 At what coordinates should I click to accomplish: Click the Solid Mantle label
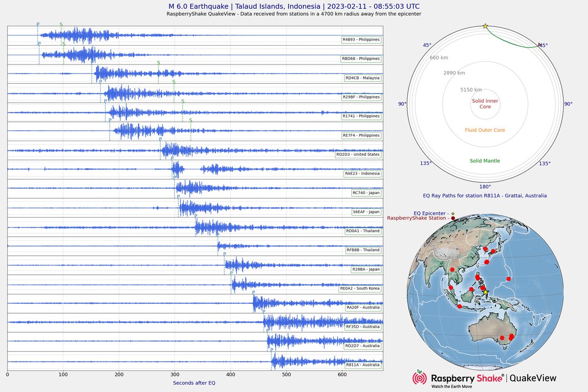(484, 160)
